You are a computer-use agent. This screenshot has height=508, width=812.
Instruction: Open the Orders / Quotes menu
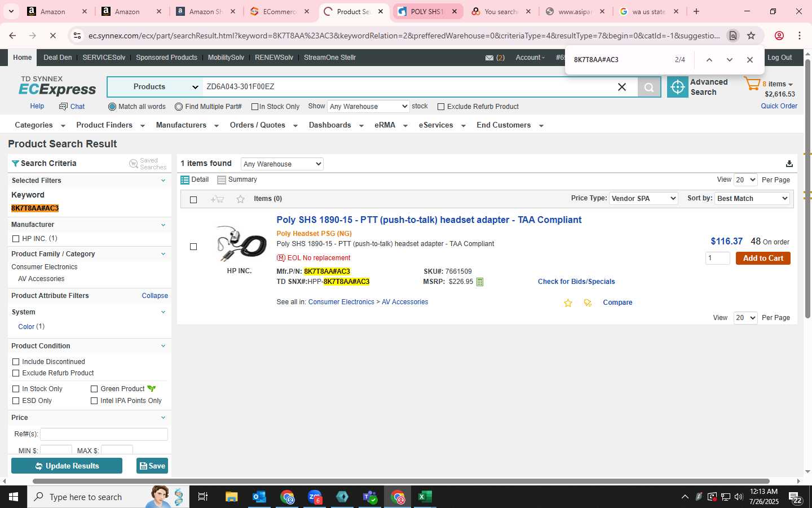coord(263,125)
